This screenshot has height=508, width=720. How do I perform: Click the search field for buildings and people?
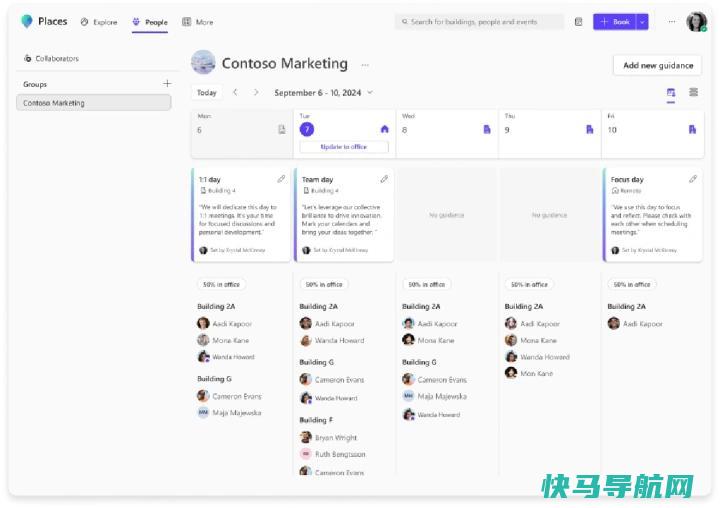tap(479, 22)
